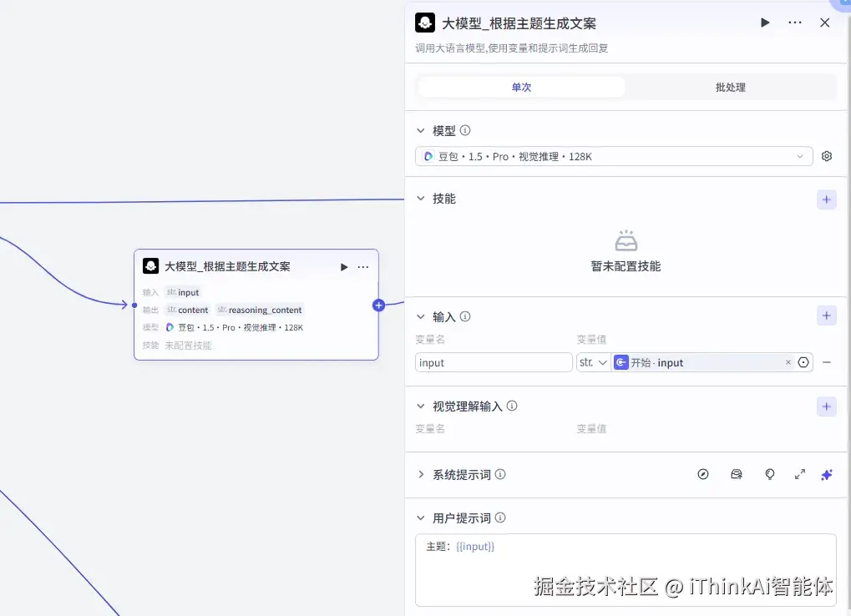Viewport: 851px width, 616px height.
Task: Show info tooltip next to 视觉理解输入
Action: [x=512, y=406]
